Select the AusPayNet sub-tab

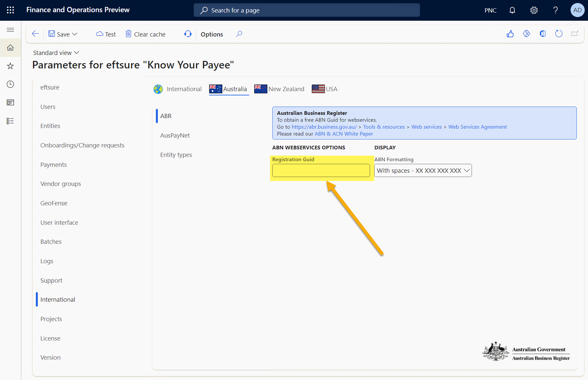tap(175, 136)
